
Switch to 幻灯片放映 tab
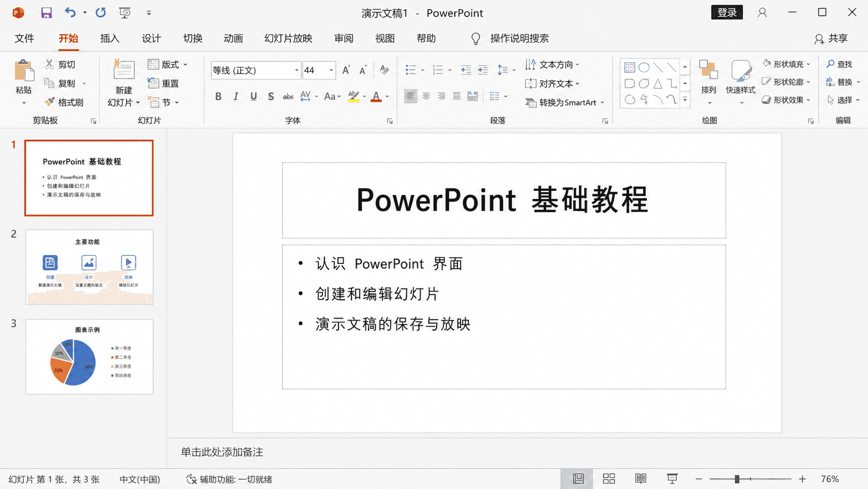tap(288, 38)
